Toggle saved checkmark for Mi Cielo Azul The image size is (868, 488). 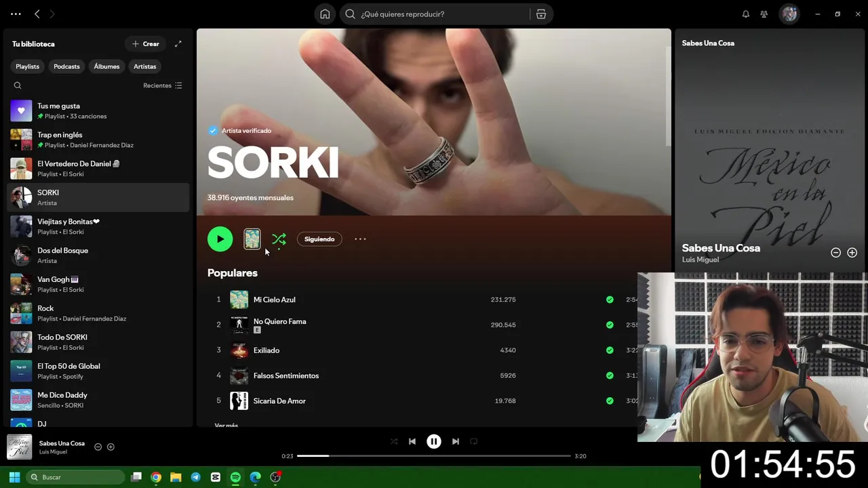pos(610,300)
